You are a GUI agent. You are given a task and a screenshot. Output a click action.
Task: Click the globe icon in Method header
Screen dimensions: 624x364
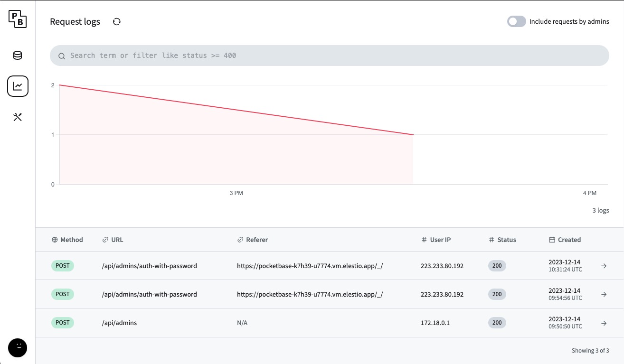click(x=54, y=240)
